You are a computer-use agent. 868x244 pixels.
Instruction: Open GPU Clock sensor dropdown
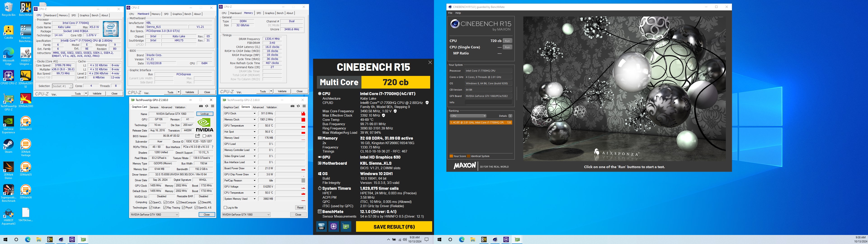pyautogui.click(x=254, y=114)
